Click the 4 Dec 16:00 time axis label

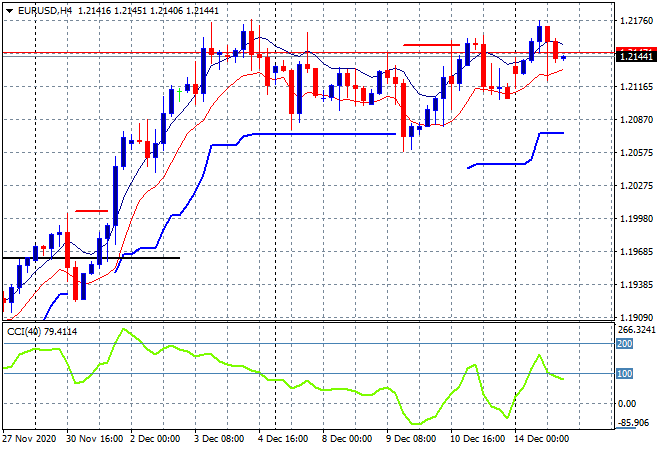(x=283, y=439)
